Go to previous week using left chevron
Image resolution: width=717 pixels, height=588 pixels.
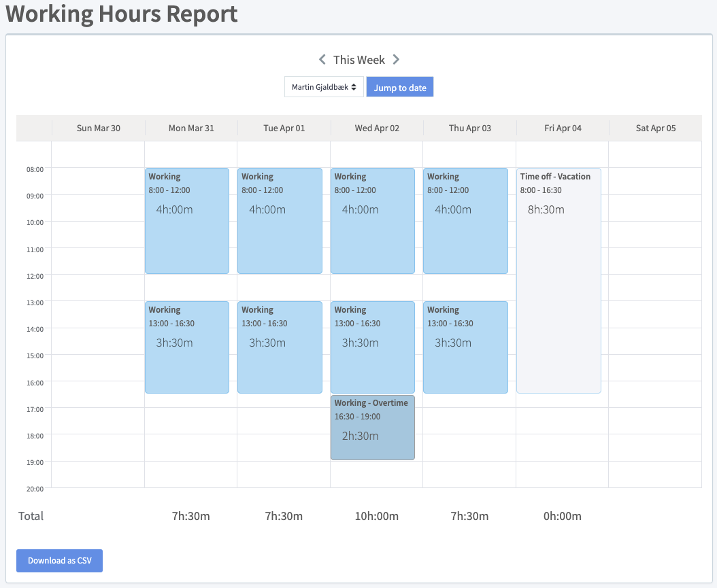pos(322,60)
